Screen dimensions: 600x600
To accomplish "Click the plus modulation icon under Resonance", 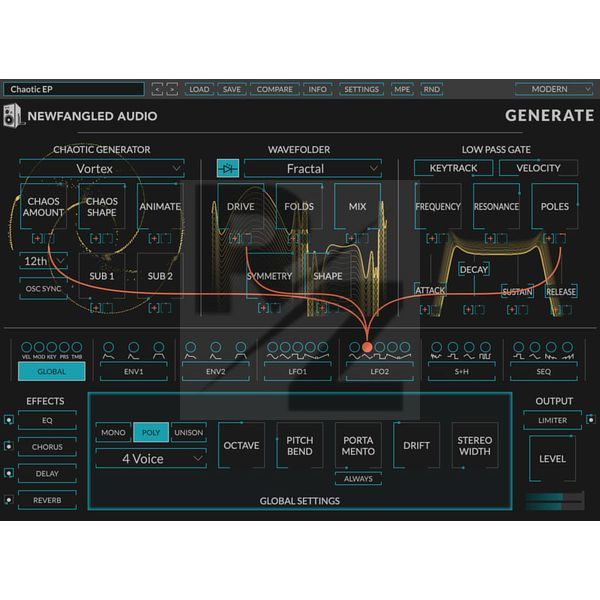I will tap(490, 238).
